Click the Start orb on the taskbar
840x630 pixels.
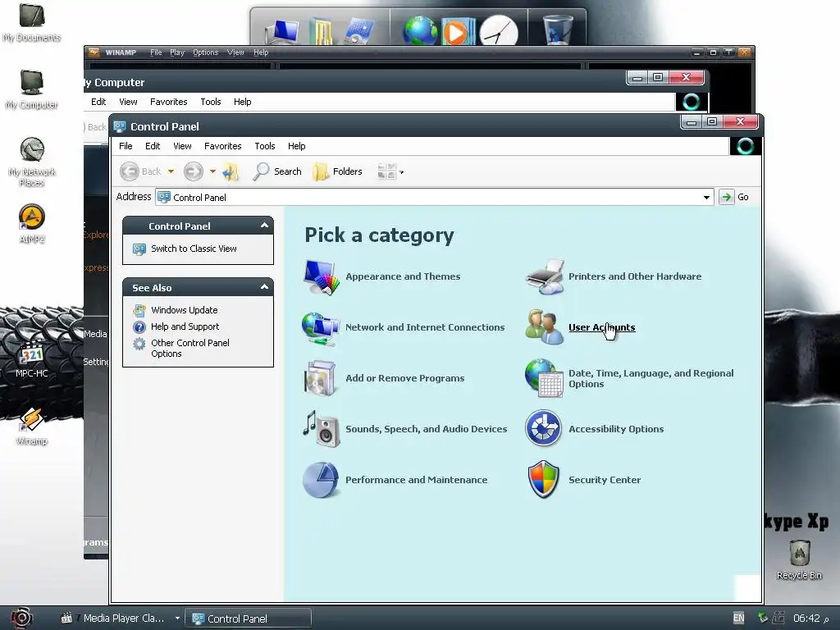(21, 618)
